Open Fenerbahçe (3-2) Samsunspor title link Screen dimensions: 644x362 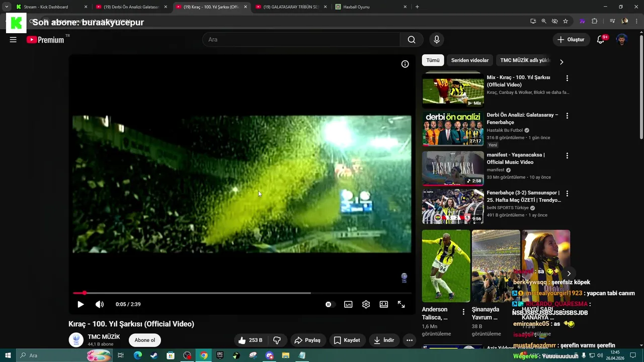[524, 197]
